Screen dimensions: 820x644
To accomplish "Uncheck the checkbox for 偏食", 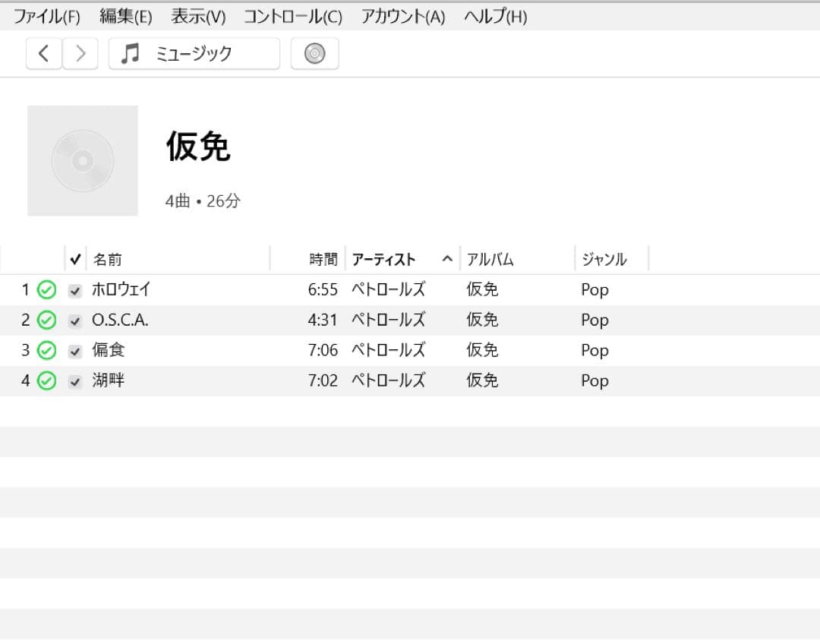I will 75,352.
